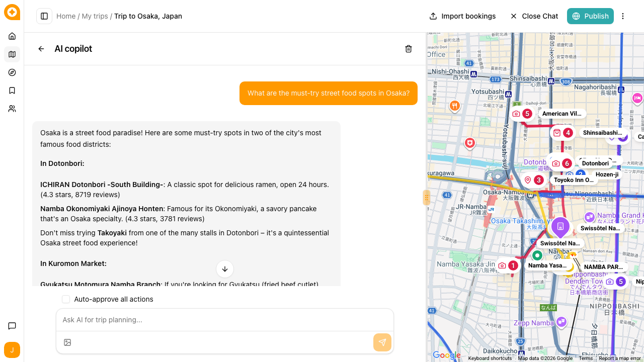Open the compass explore icon
The width and height of the screenshot is (644, 362).
(x=12, y=72)
